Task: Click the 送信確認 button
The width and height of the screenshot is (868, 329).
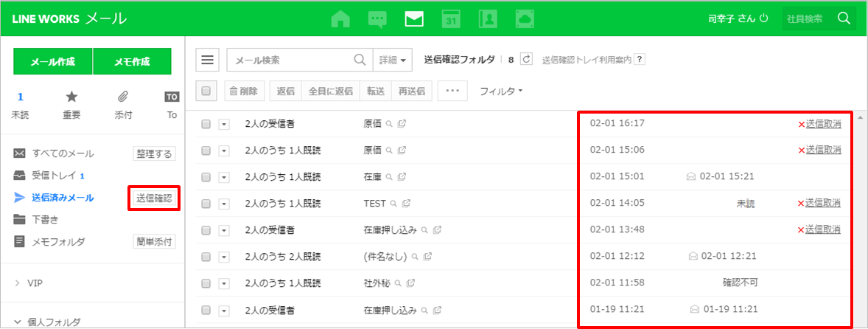Action: [x=153, y=198]
